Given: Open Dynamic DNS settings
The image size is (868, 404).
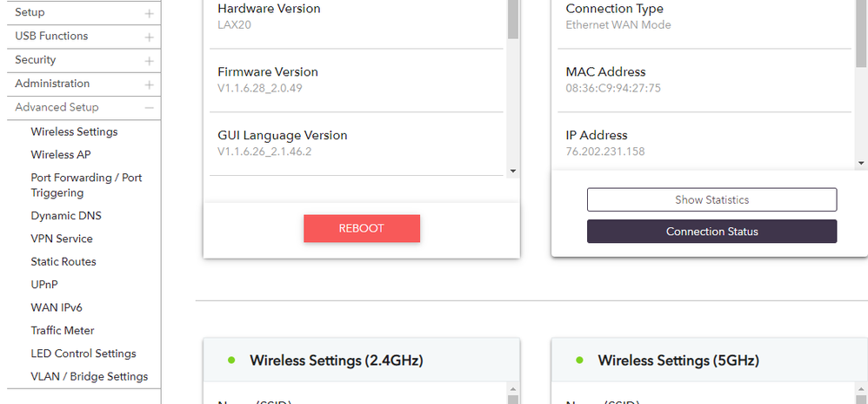Looking at the screenshot, I should (66, 216).
